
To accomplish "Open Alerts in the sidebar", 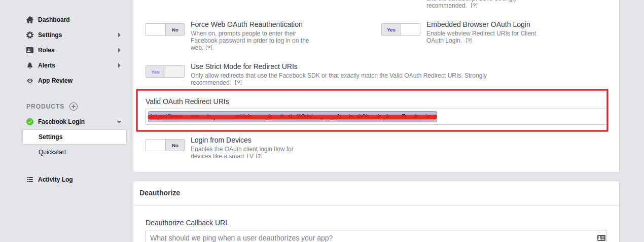I will pyautogui.click(x=47, y=65).
